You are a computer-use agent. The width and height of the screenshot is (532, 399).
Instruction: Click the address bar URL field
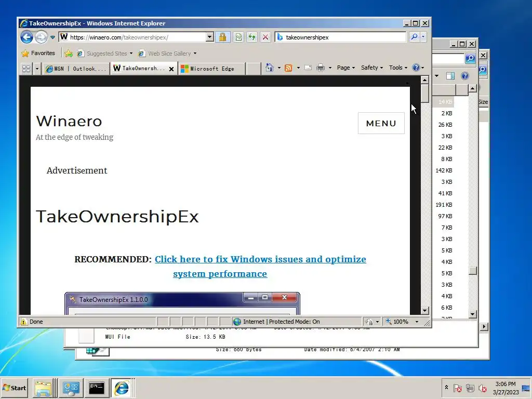(132, 37)
